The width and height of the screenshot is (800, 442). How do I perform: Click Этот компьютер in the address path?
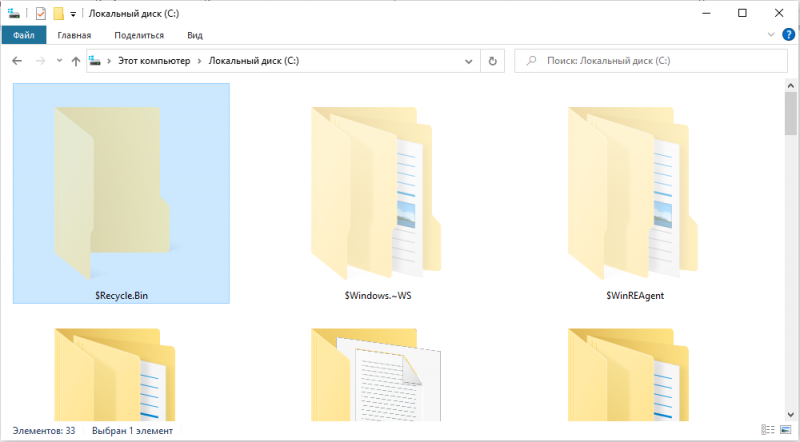tap(154, 61)
